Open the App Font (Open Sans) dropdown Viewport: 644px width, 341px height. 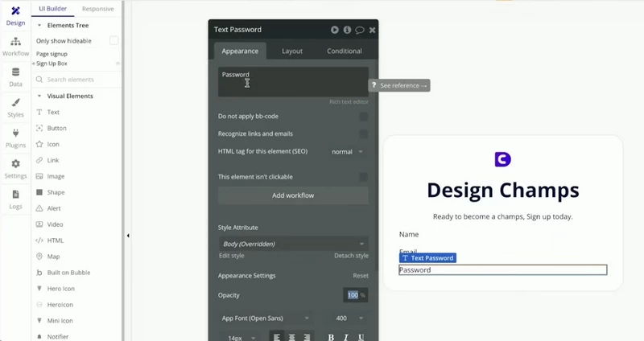266,318
